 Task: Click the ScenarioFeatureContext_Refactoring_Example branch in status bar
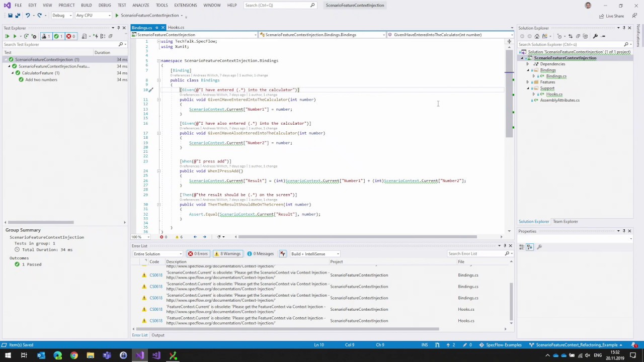click(x=576, y=345)
